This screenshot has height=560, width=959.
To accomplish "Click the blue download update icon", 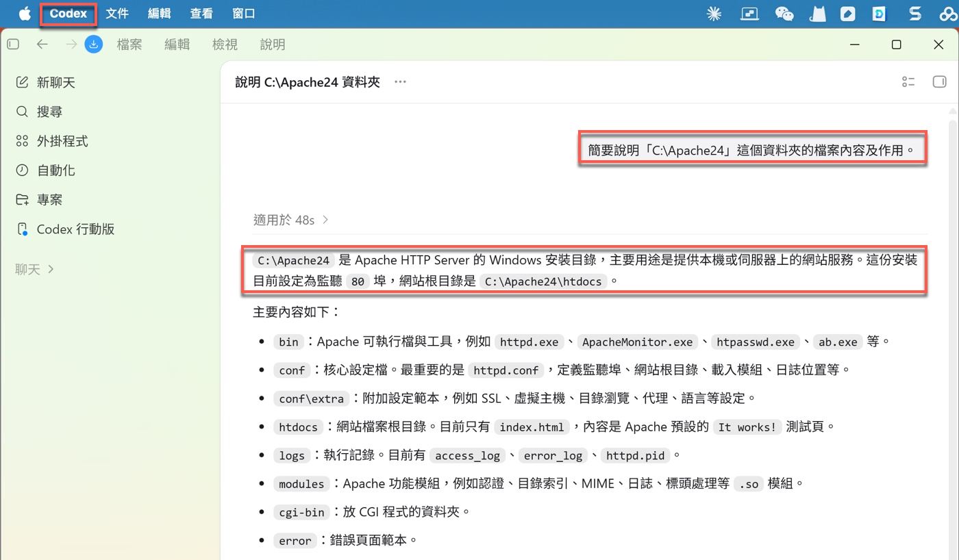I will coord(94,44).
